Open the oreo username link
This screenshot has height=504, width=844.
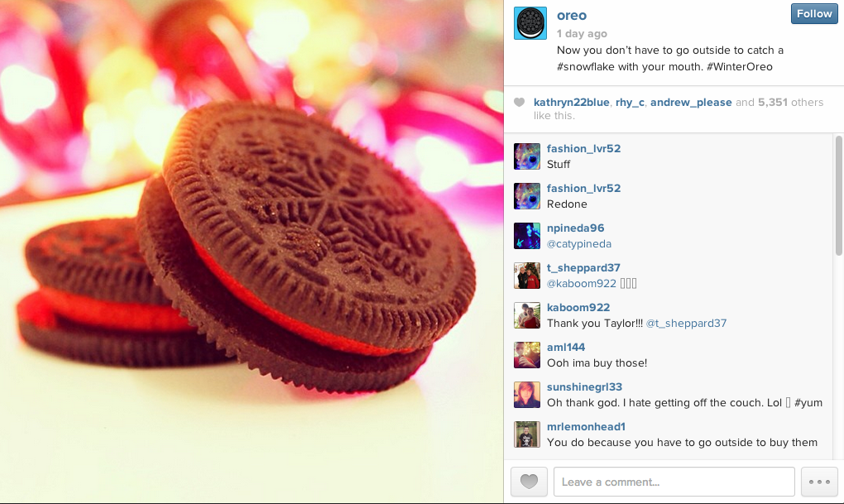click(572, 16)
